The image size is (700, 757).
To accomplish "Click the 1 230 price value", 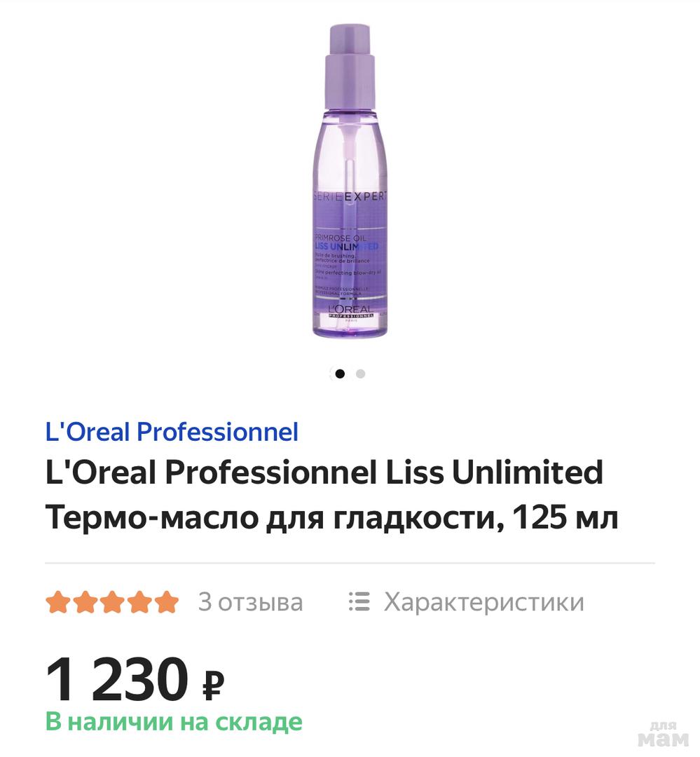I will point(116,678).
